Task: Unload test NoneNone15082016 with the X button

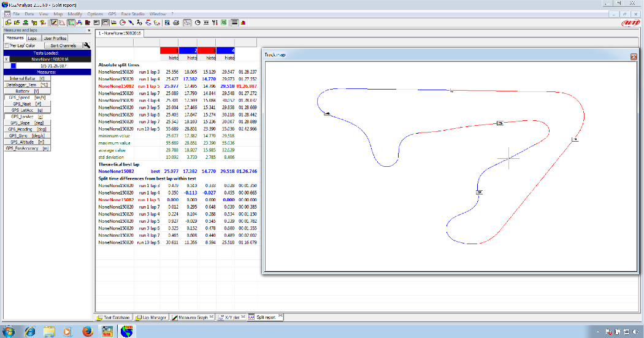Action: 7,59
